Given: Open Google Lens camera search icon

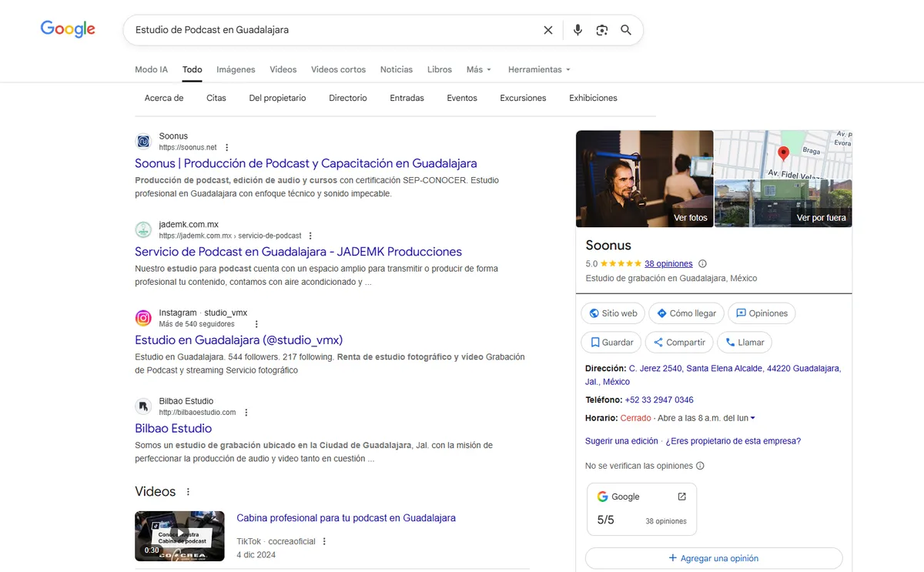Looking at the screenshot, I should coord(601,29).
